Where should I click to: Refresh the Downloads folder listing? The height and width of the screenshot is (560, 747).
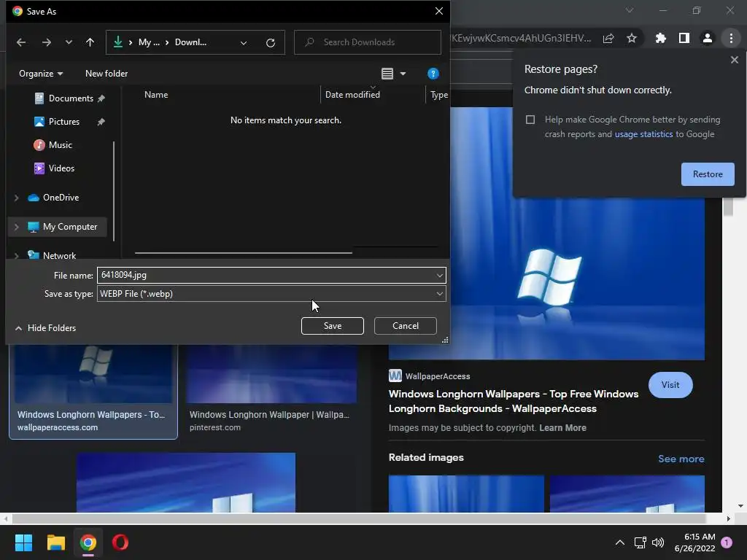271,43
